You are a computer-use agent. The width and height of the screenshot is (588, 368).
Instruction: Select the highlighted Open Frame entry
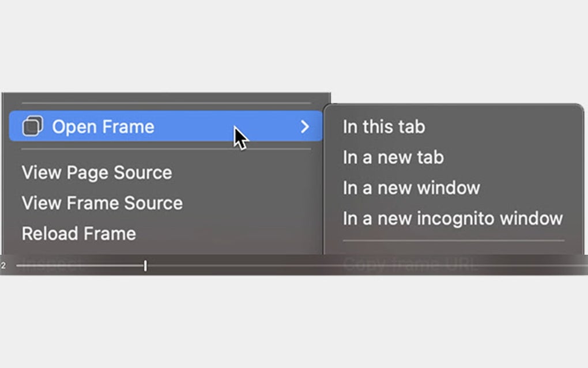[104, 126]
